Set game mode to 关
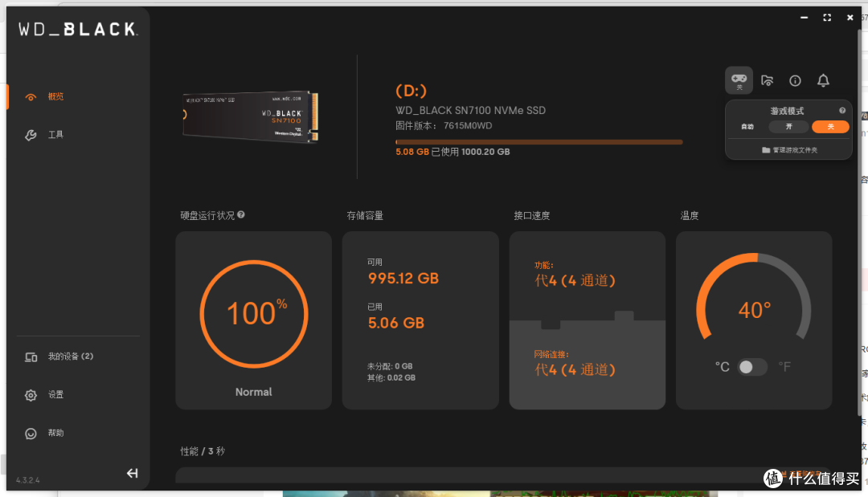Image resolution: width=868 pixels, height=497 pixels. click(x=830, y=127)
